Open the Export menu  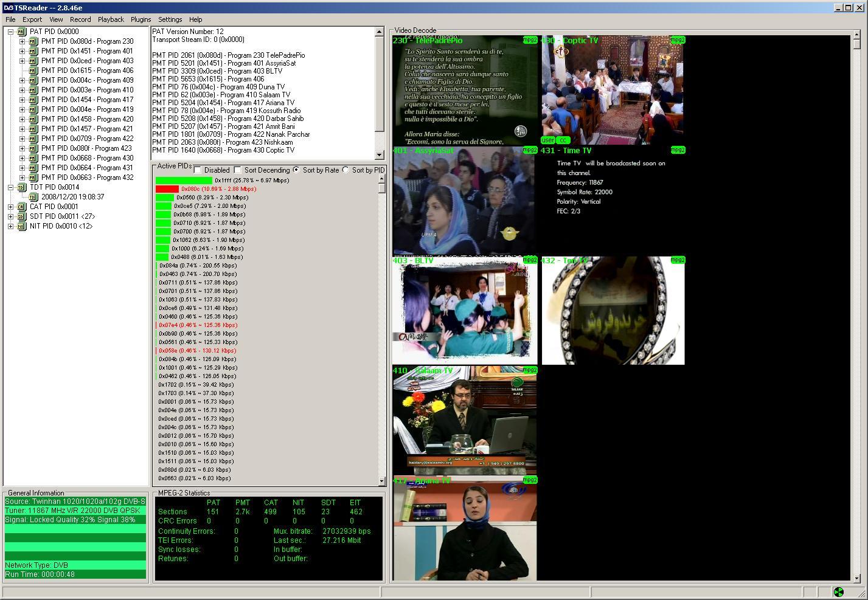pyautogui.click(x=32, y=19)
